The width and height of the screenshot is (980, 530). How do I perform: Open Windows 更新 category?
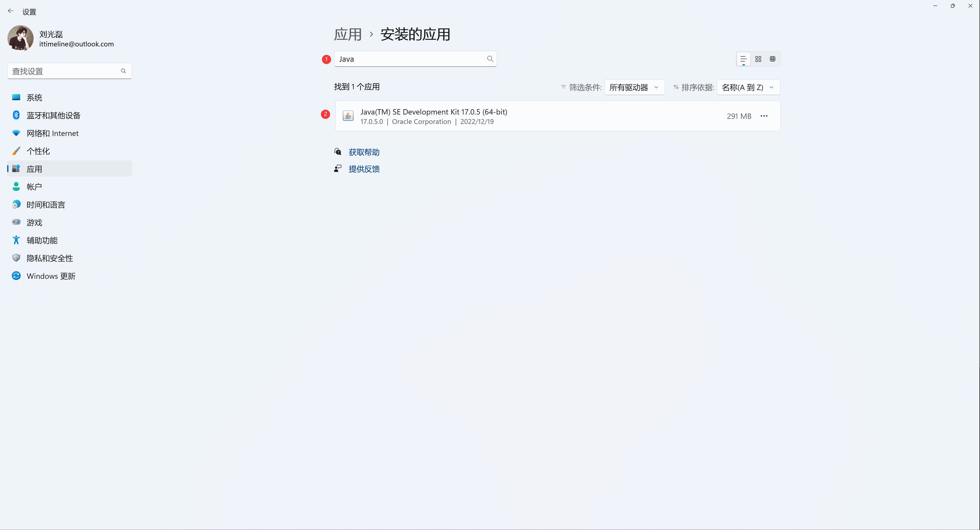click(69, 276)
